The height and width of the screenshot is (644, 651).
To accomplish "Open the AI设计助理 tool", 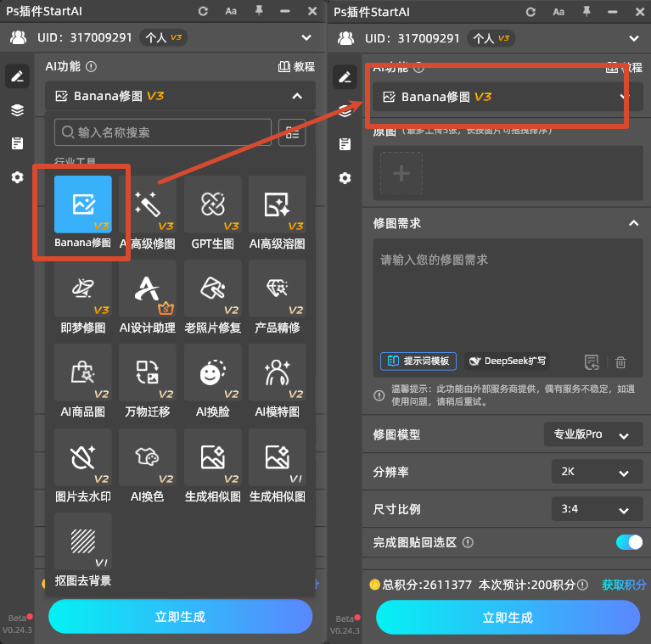I will [148, 288].
